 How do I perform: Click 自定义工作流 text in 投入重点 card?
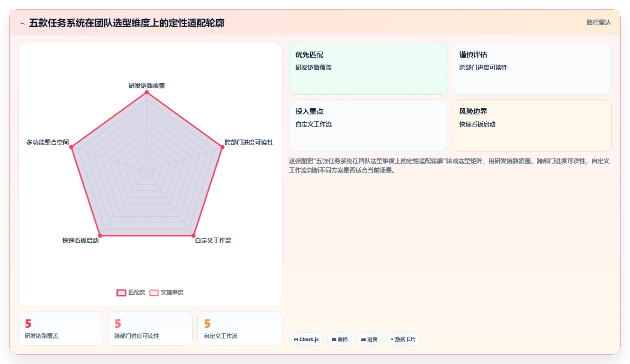pos(314,124)
